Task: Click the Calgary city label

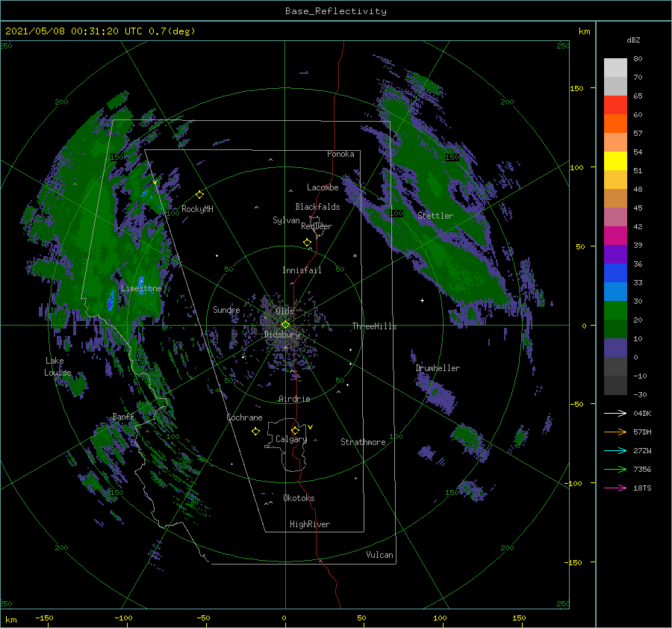Action: (x=291, y=439)
